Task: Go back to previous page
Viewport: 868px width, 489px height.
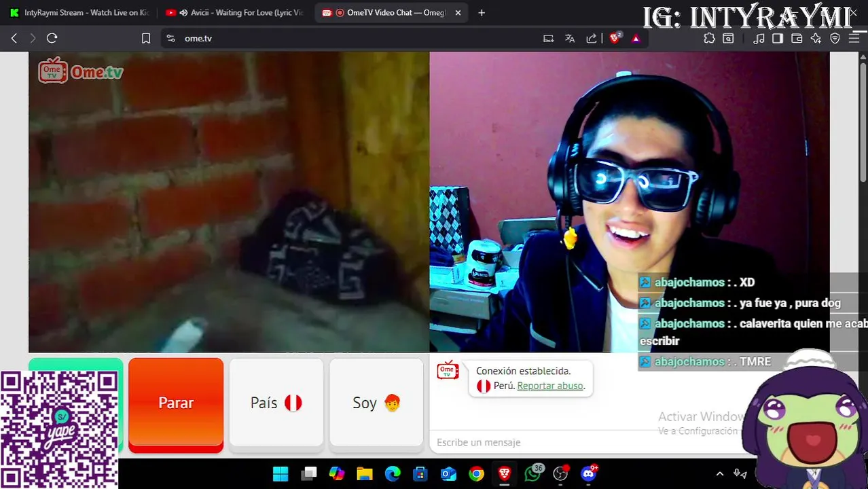Action: [x=14, y=39]
